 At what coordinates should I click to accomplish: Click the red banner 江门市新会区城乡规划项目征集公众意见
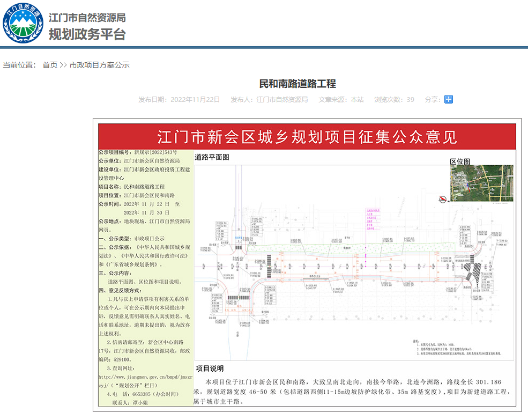tap(307, 137)
